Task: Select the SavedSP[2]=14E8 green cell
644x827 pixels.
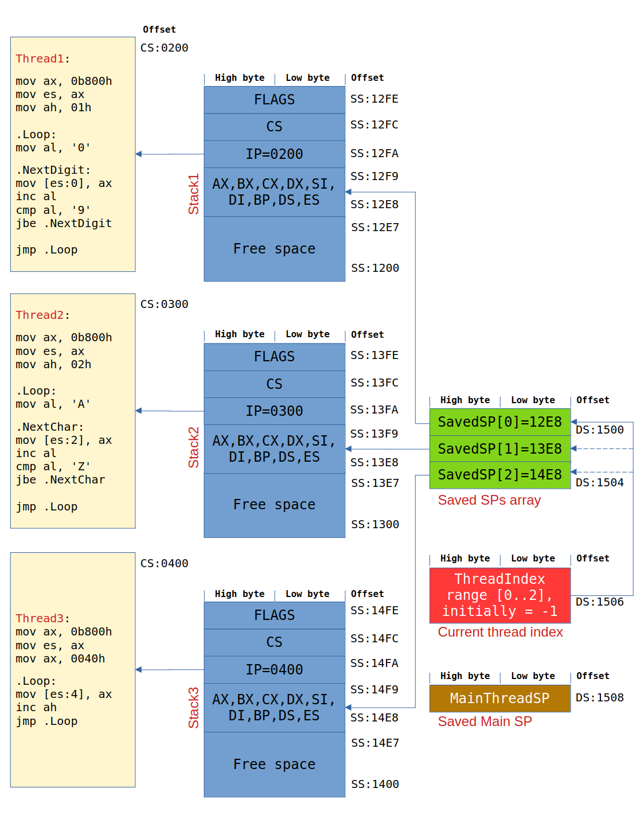Action: pos(500,475)
